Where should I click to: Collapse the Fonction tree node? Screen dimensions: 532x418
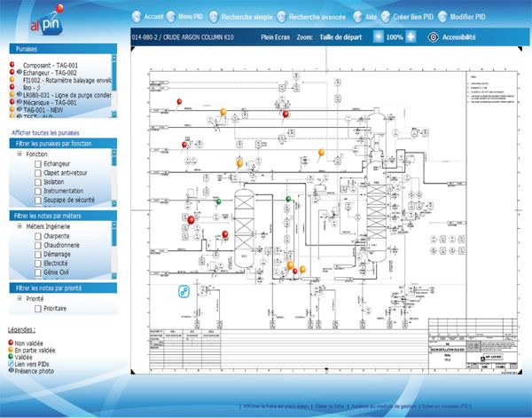[x=20, y=154]
